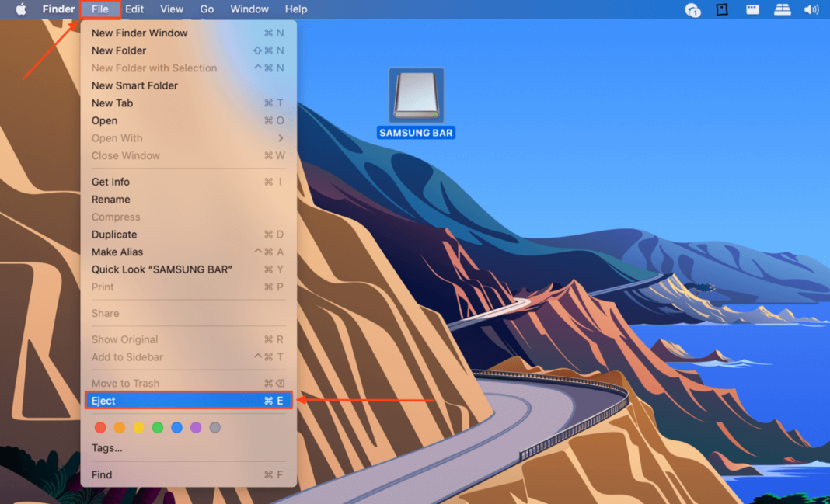Screen dimensions: 830x504
Task: Open the Apple menu
Action: click(19, 9)
